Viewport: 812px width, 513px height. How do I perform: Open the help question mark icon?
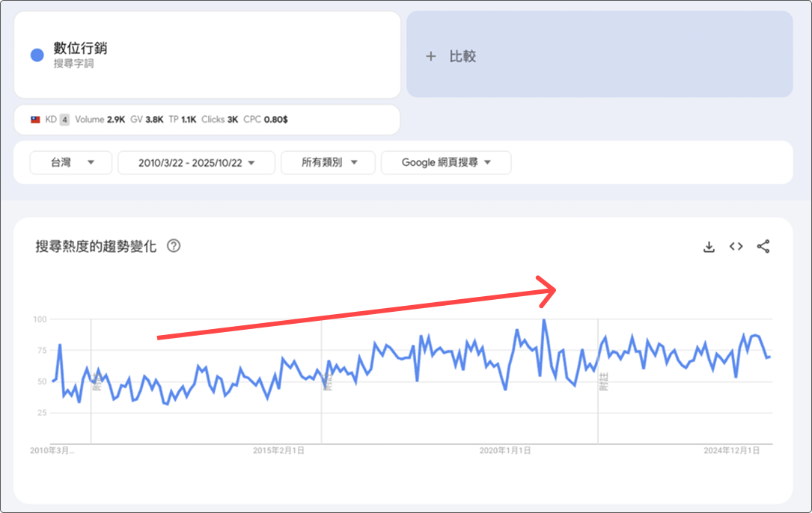(x=174, y=246)
